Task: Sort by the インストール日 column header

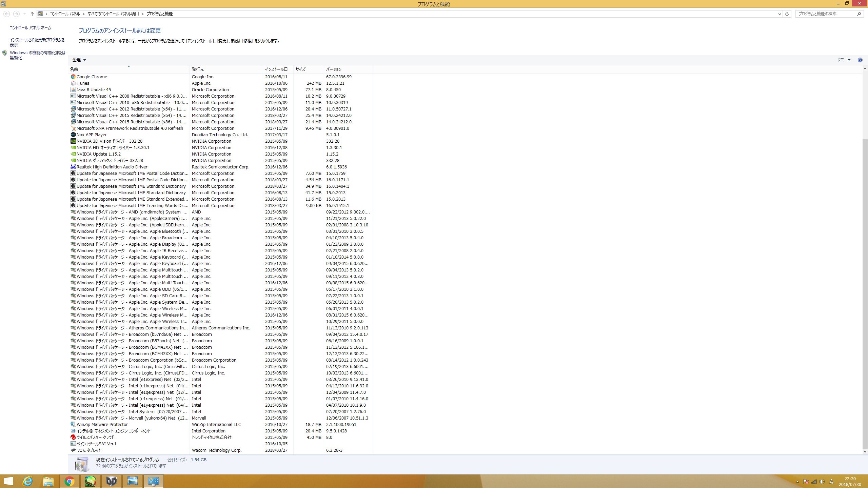Action: (276, 69)
